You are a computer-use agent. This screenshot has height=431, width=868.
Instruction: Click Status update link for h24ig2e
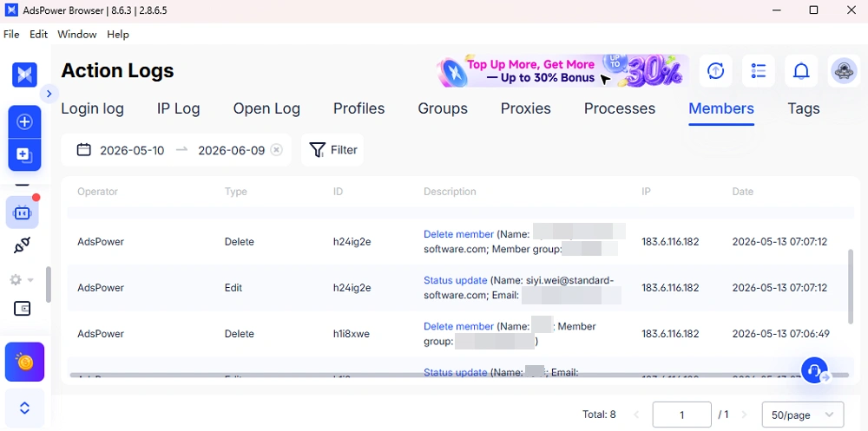455,280
